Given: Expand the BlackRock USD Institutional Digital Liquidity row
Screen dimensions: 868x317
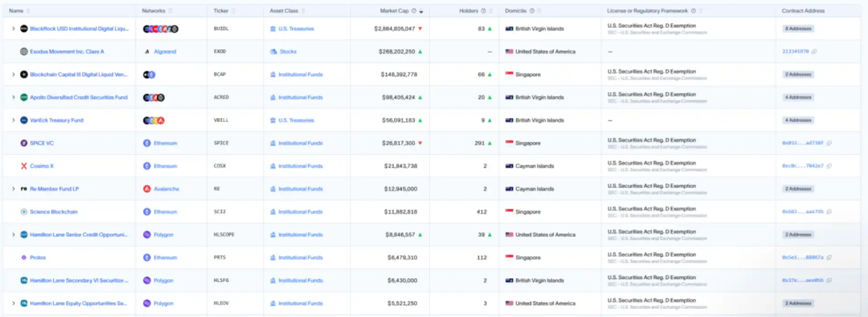Looking at the screenshot, I should point(14,28).
